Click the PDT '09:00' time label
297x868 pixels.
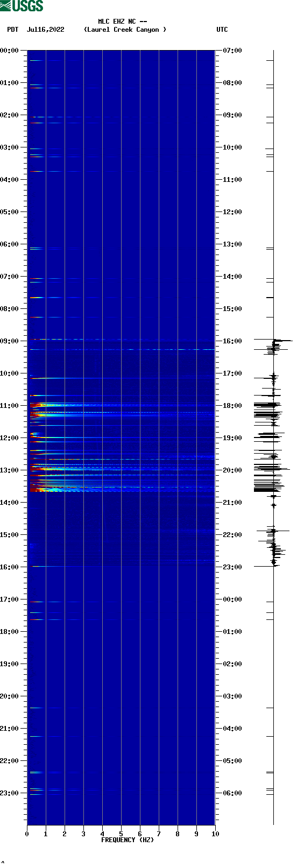pos(10,341)
